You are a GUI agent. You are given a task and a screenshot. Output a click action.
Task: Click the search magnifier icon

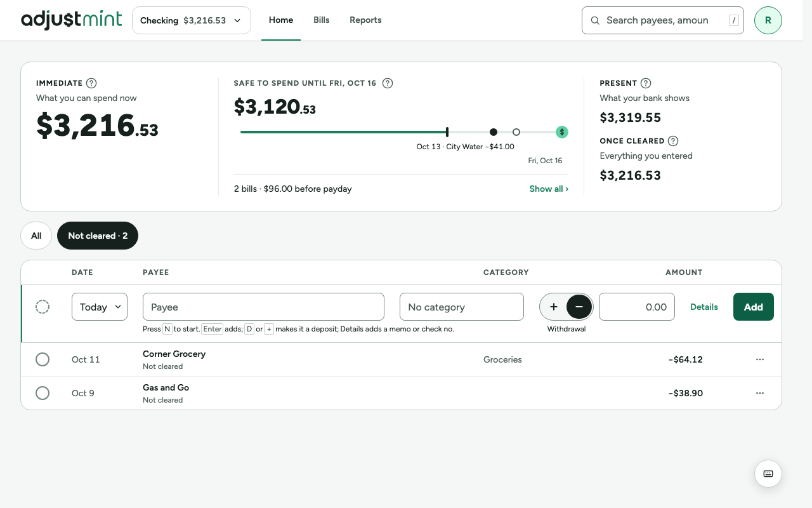(595, 20)
